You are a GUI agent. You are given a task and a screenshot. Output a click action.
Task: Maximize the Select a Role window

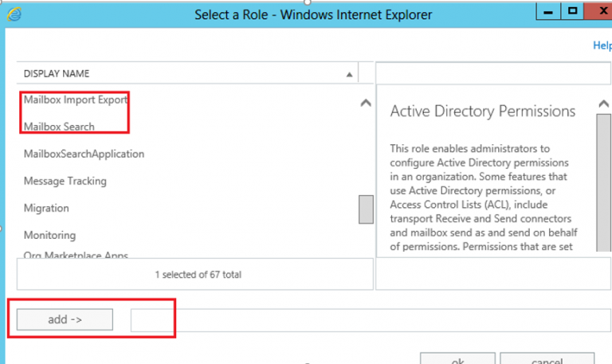pyautogui.click(x=573, y=11)
